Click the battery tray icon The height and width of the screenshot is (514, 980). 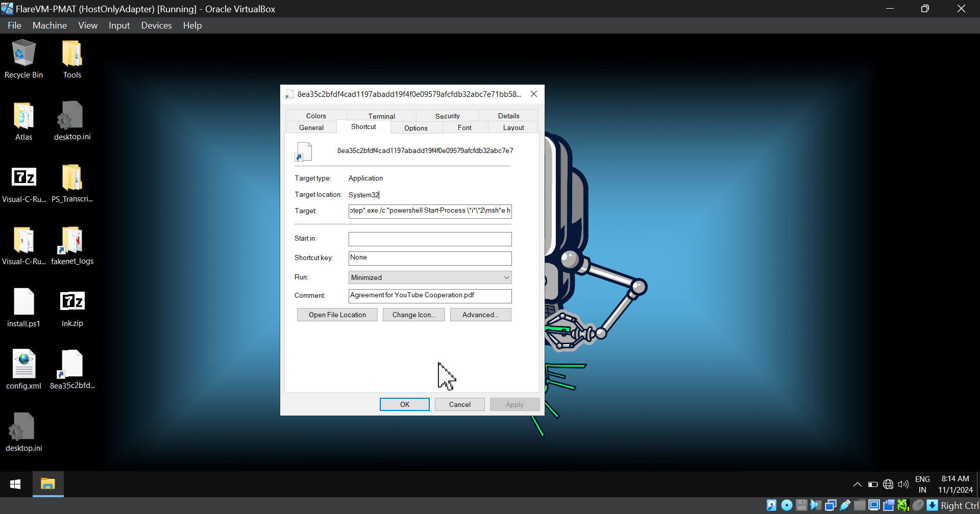point(873,484)
